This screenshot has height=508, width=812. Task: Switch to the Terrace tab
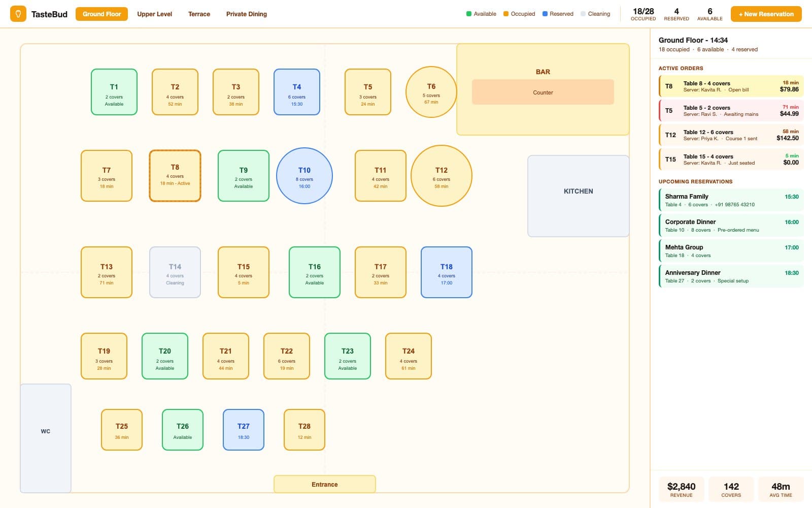click(199, 14)
